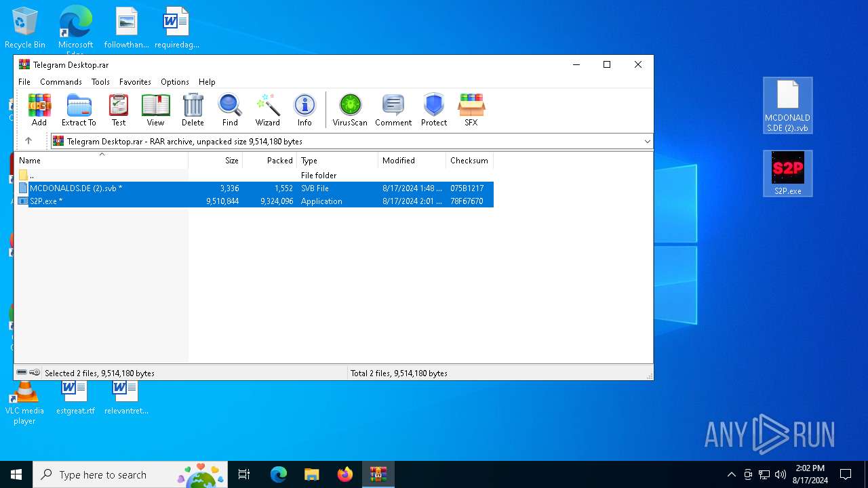Click WinRAR taskbar button

coord(378,474)
